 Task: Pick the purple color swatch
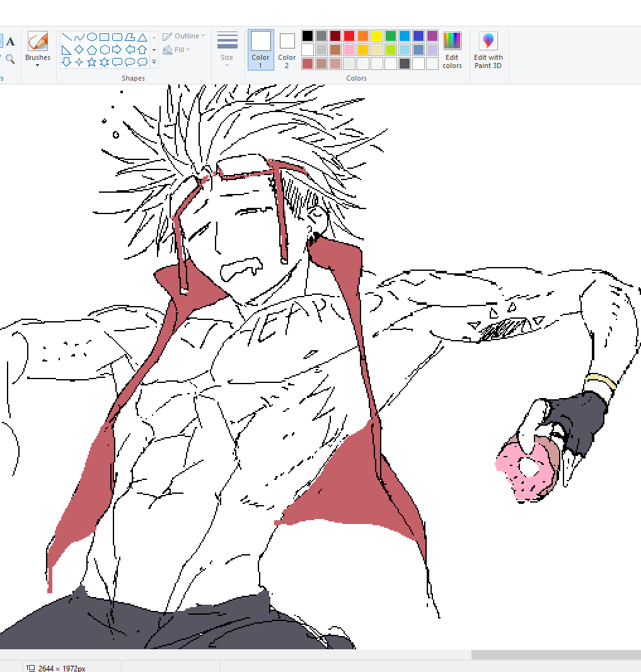[432, 36]
